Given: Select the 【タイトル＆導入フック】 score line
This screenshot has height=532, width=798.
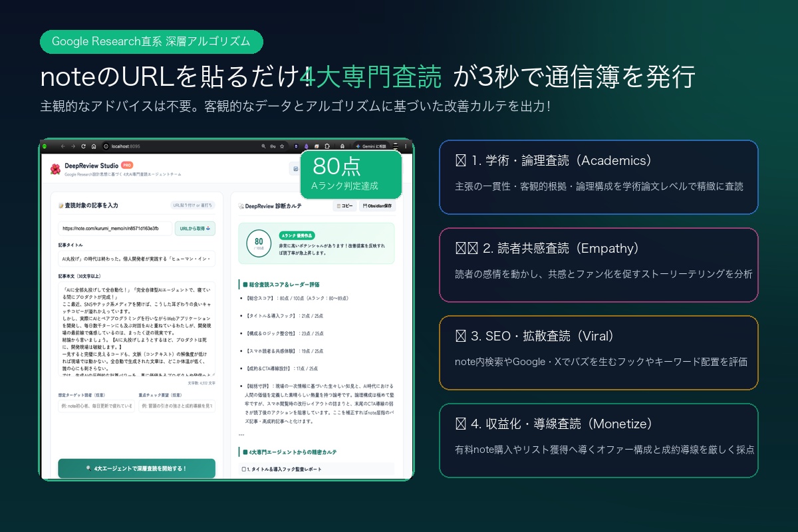Looking at the screenshot, I should (x=285, y=316).
